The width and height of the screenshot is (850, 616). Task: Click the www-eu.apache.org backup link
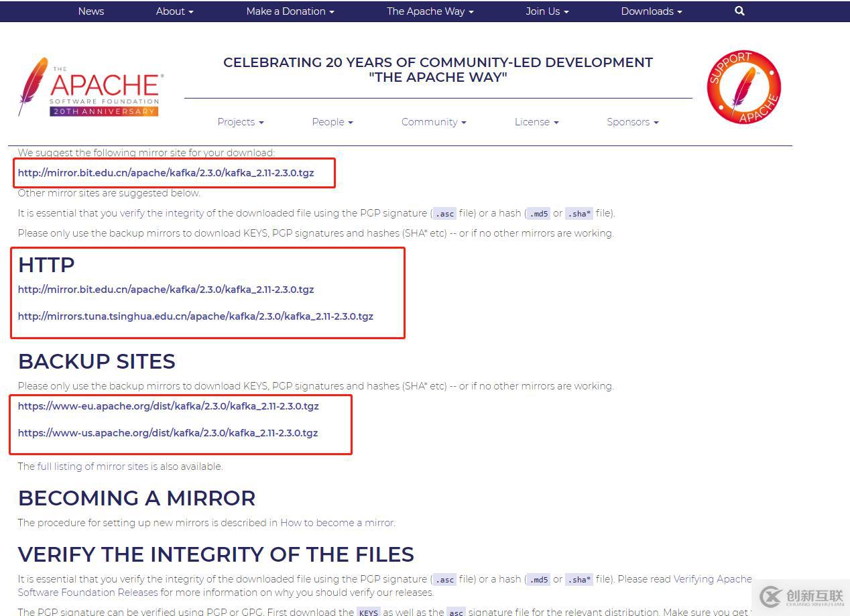coord(168,406)
